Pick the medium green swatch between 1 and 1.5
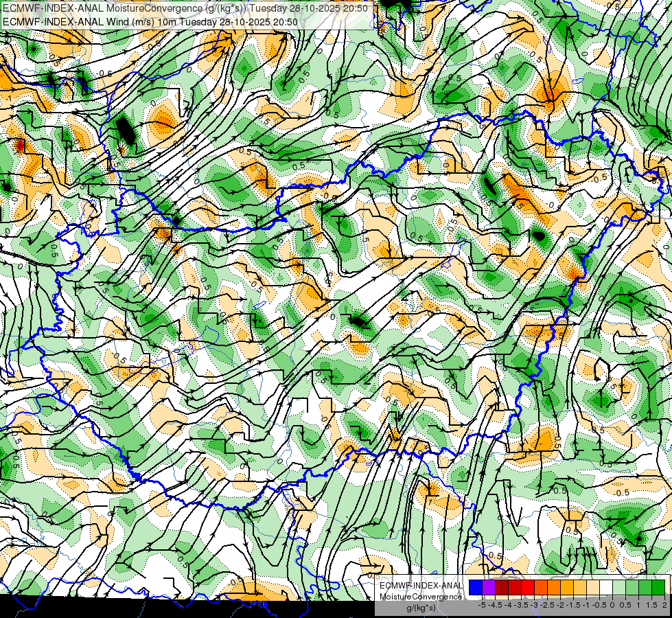 645,588
